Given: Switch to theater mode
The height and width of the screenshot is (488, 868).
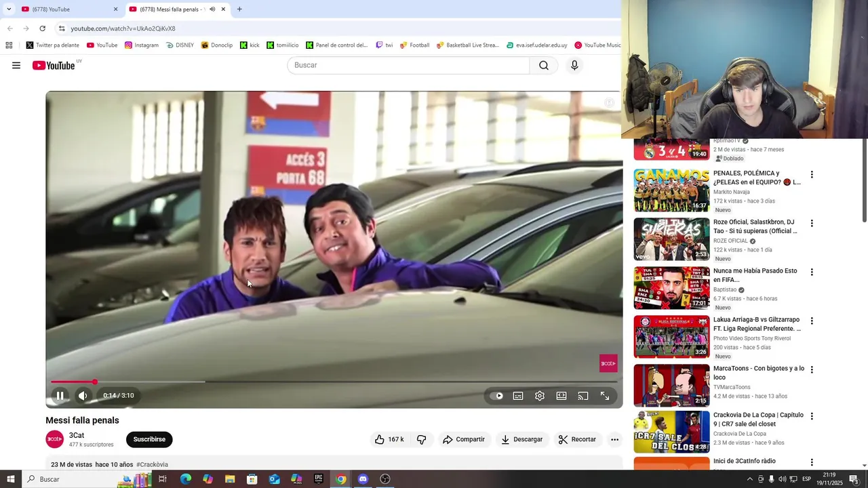Looking at the screenshot, I should click(x=561, y=396).
